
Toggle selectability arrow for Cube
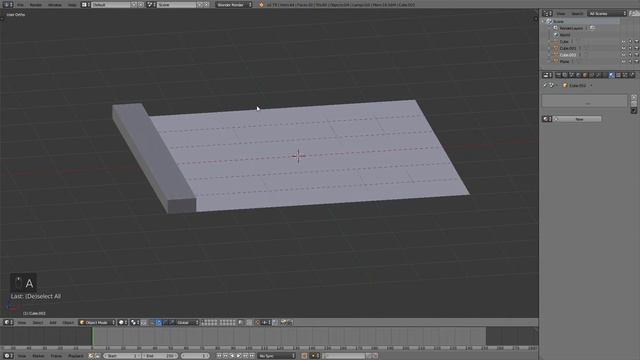tap(630, 42)
